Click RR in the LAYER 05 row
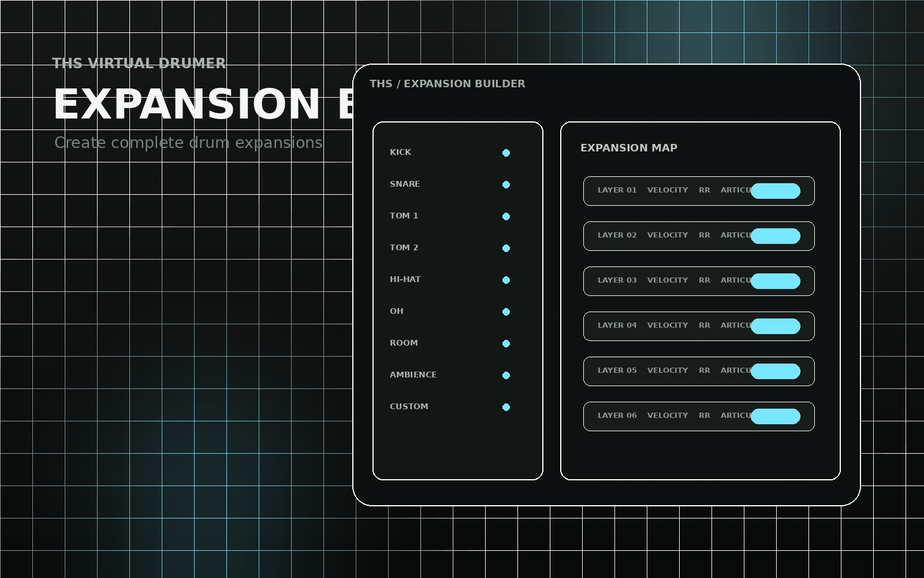The image size is (924, 578). click(705, 370)
